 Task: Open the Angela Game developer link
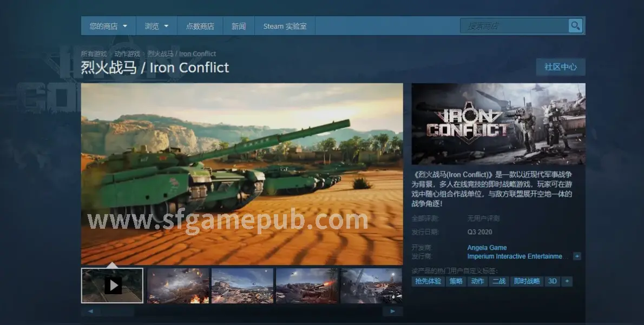point(487,248)
